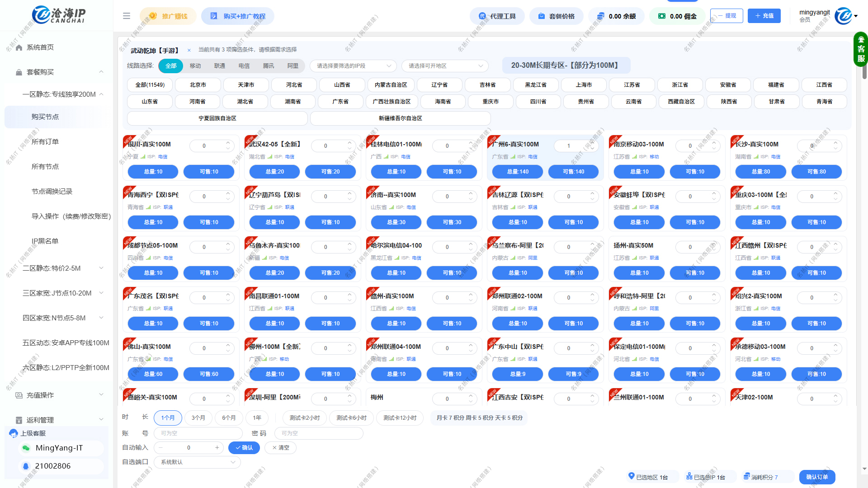Screen dimensions: 868x488
Task: Open the 请选择要筛选的IP段 dropdown
Action: (353, 66)
